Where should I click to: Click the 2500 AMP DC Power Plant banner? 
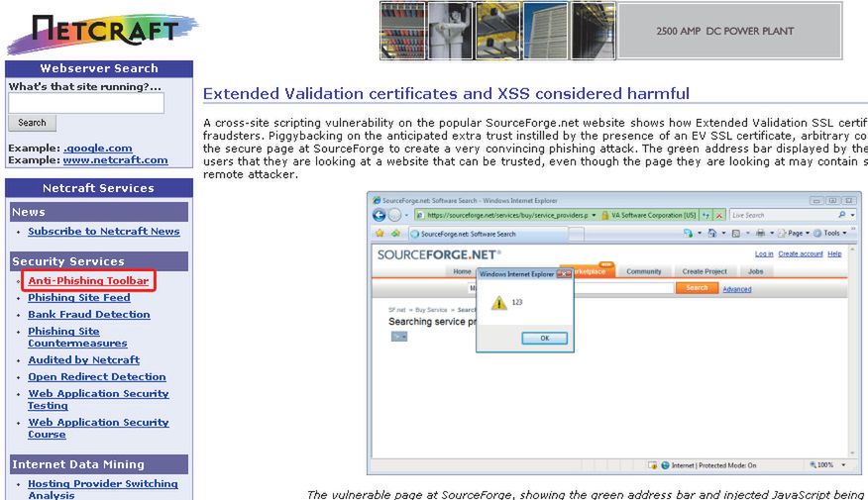pos(729,31)
